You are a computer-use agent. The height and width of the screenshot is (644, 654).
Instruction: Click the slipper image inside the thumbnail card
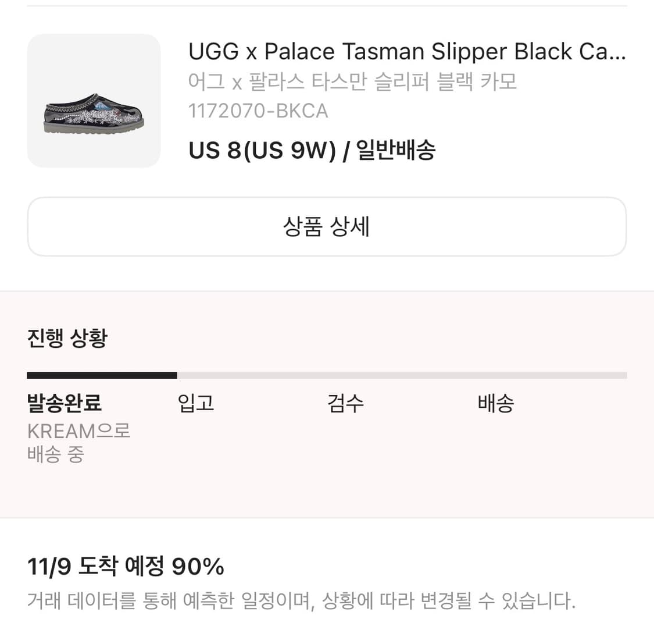coord(93,113)
